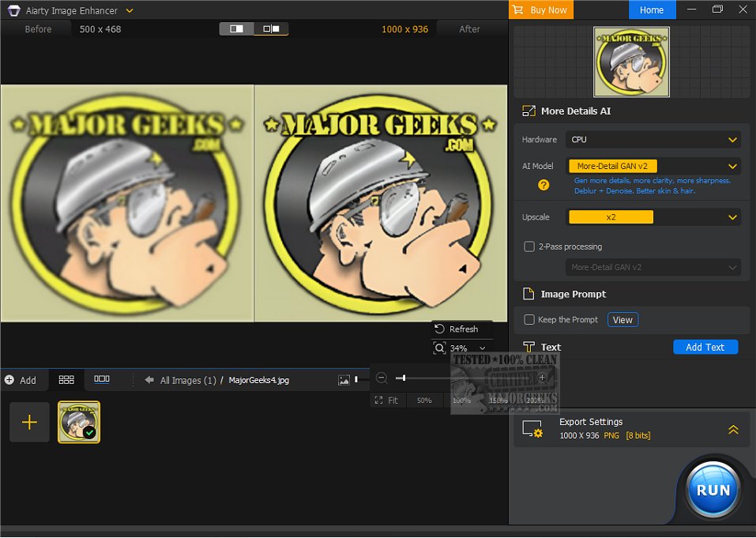Screen dimensions: 756x538
Task: Click the 500 x 468 source size text
Action: [x=100, y=29]
